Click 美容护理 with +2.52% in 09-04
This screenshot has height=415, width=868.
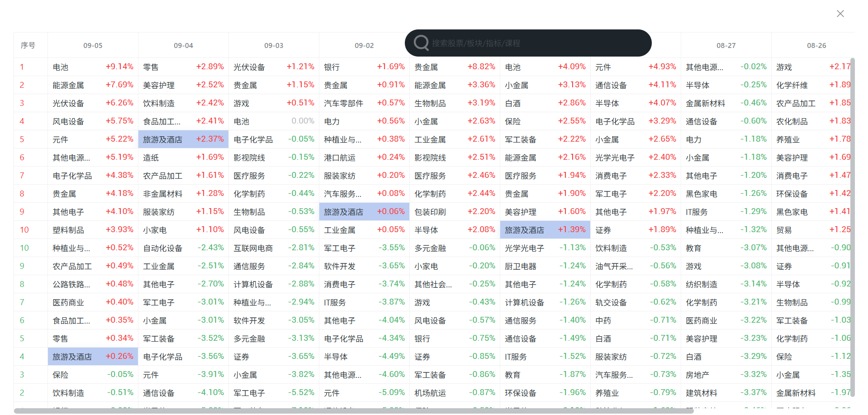click(159, 85)
